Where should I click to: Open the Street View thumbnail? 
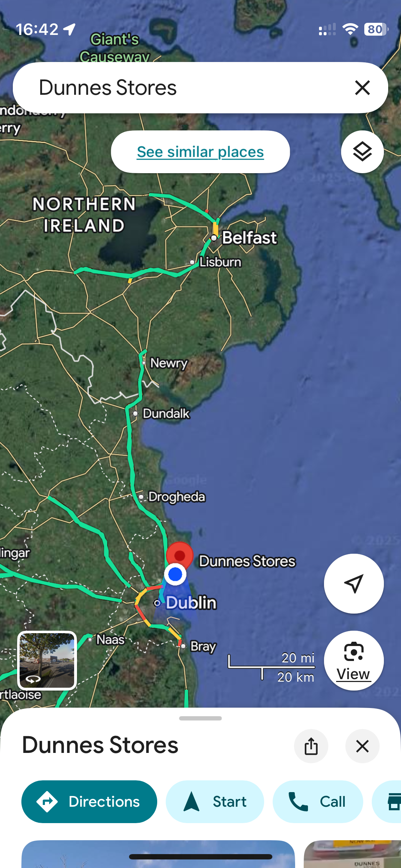point(47,660)
